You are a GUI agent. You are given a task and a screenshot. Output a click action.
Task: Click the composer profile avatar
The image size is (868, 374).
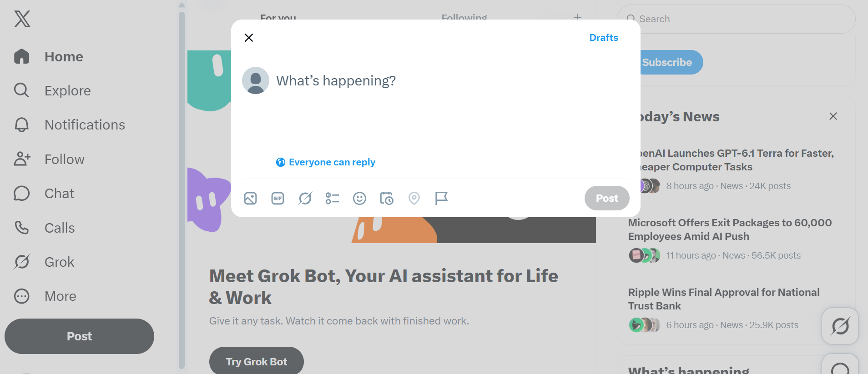pos(256,80)
